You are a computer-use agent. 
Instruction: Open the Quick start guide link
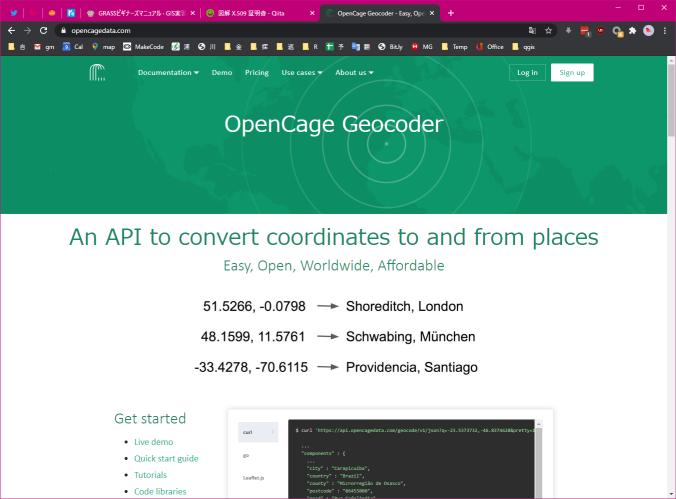[166, 458]
